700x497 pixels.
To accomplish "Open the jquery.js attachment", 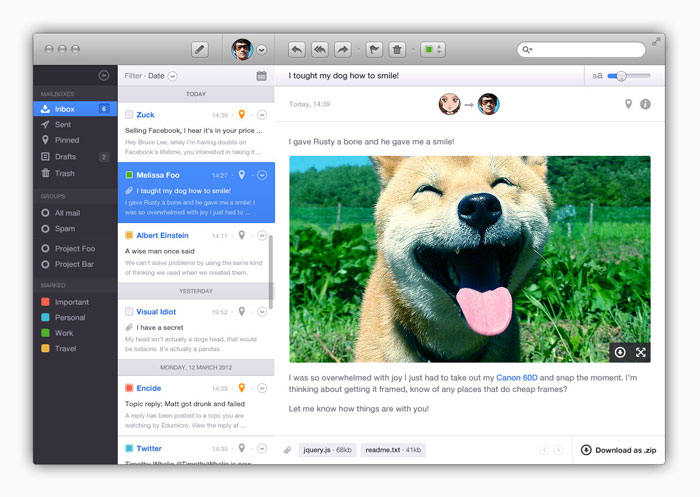I will [x=327, y=450].
